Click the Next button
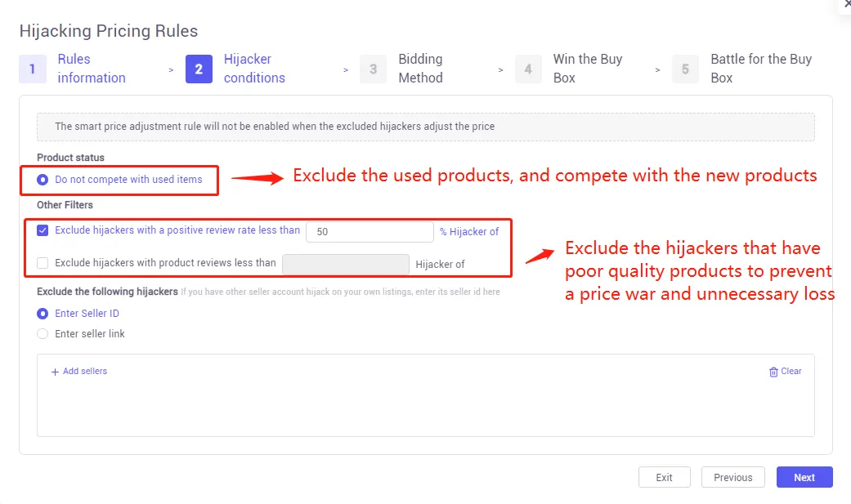This screenshot has height=504, width=851. coord(804,477)
